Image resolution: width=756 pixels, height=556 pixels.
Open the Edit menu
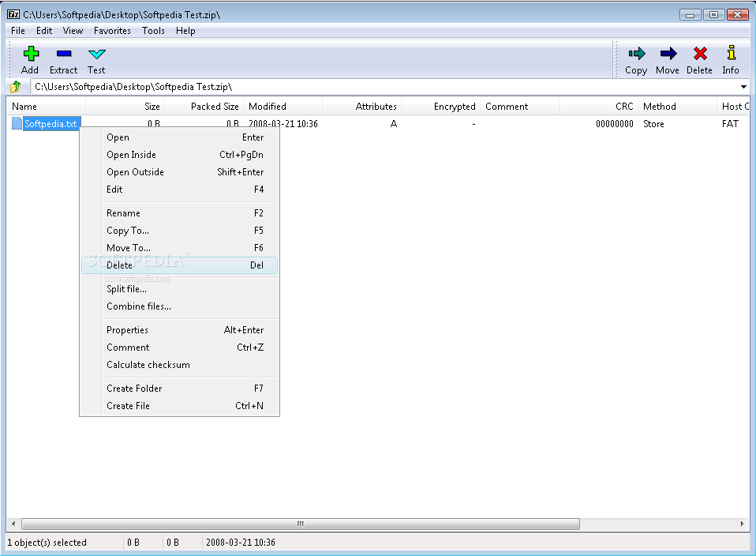tap(44, 31)
